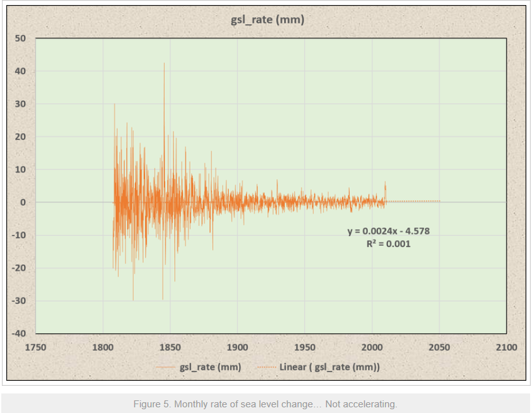
Task: Select the "gsl_rate (mm)" legend text label
Action: click(x=210, y=367)
